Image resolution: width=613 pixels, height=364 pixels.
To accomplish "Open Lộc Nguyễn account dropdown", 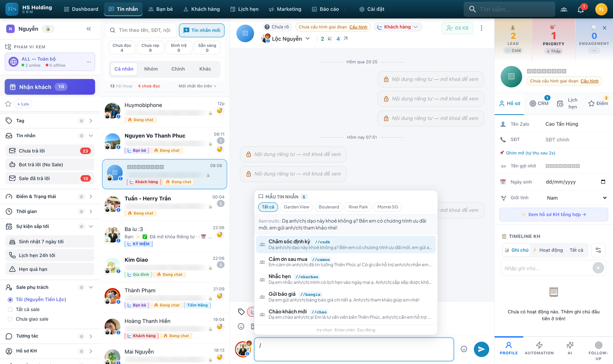I will [x=291, y=39].
